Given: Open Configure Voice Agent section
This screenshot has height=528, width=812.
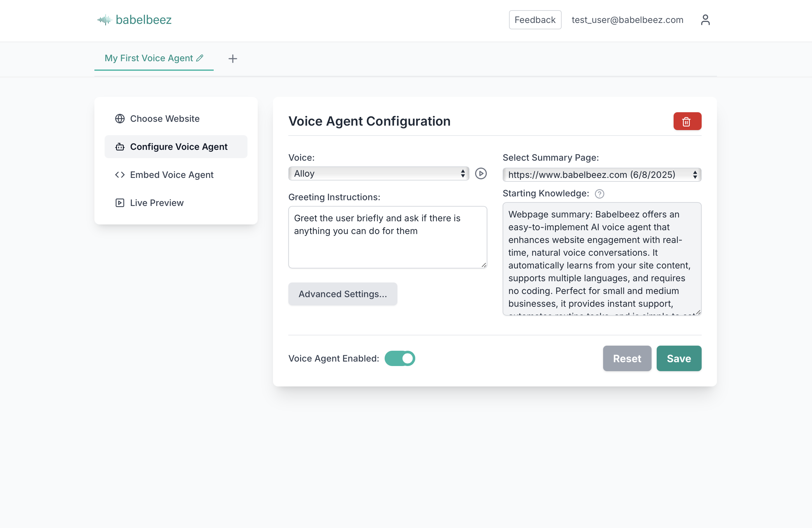Looking at the screenshot, I should coord(176,147).
